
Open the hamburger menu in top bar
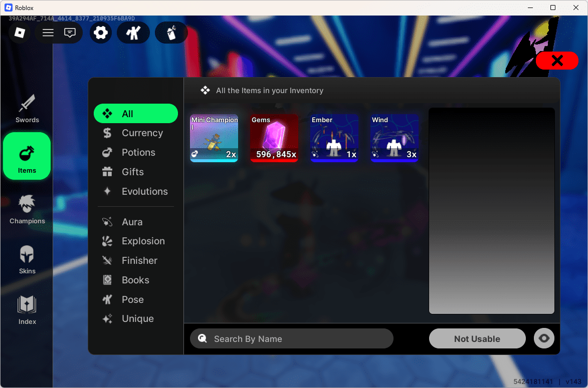48,33
